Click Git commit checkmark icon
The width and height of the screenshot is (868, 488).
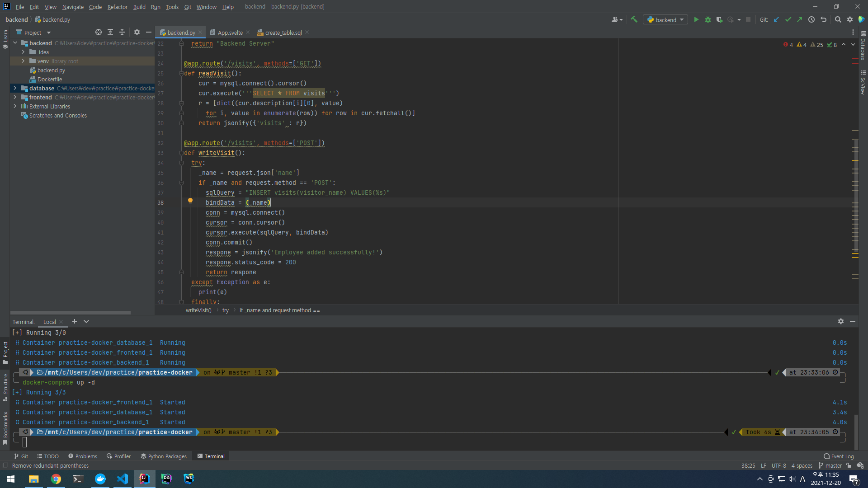(788, 19)
